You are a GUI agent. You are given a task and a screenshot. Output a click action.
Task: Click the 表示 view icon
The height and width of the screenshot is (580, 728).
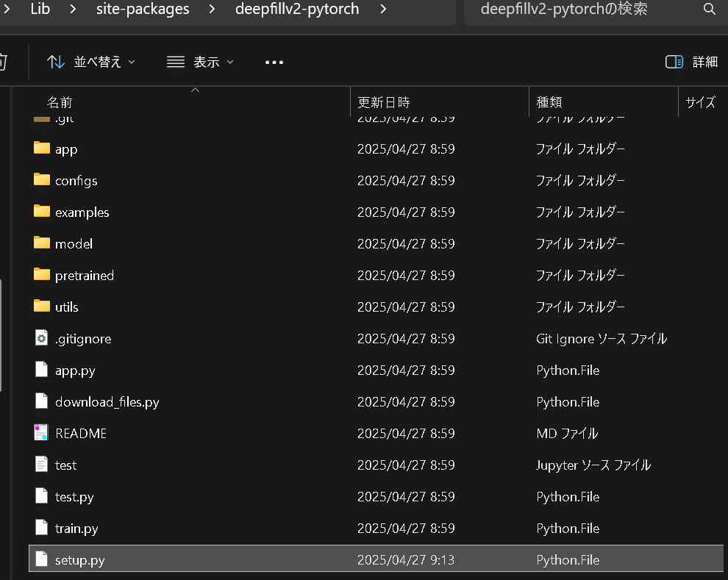175,62
